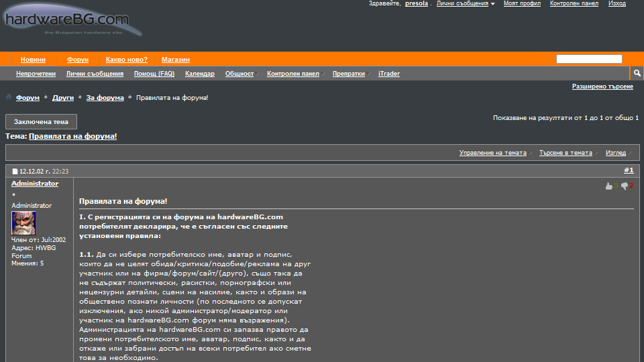Screen dimensions: 644x362
Task: Go to За форума in breadcrumb
Action: [105, 98]
